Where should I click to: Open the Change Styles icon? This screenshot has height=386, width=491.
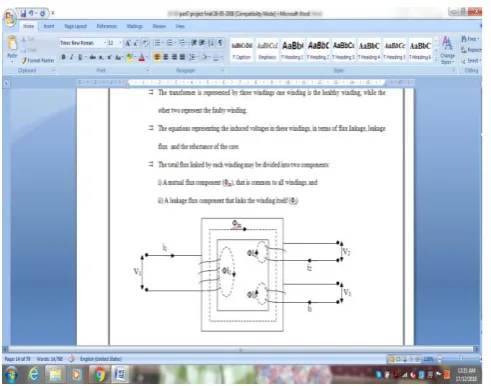(447, 50)
